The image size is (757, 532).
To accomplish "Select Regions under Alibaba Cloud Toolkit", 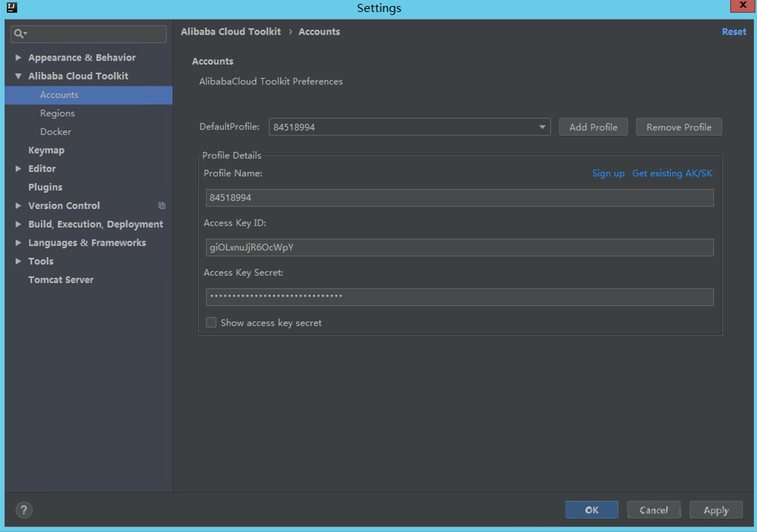I will (58, 113).
